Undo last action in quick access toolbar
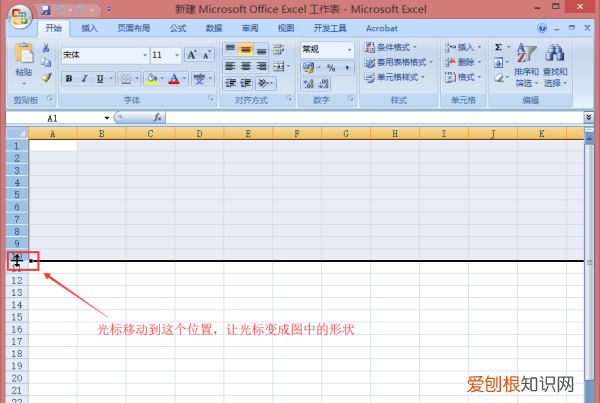Image resolution: width=600 pixels, height=403 pixels. (x=60, y=10)
